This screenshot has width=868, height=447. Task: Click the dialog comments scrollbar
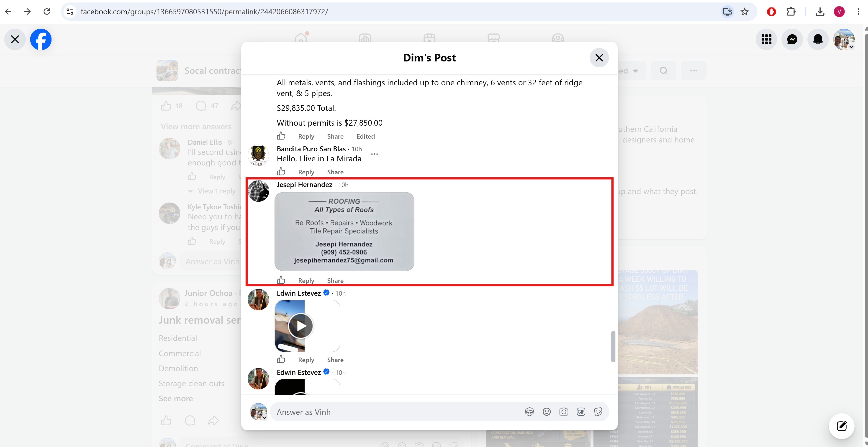pyautogui.click(x=613, y=347)
